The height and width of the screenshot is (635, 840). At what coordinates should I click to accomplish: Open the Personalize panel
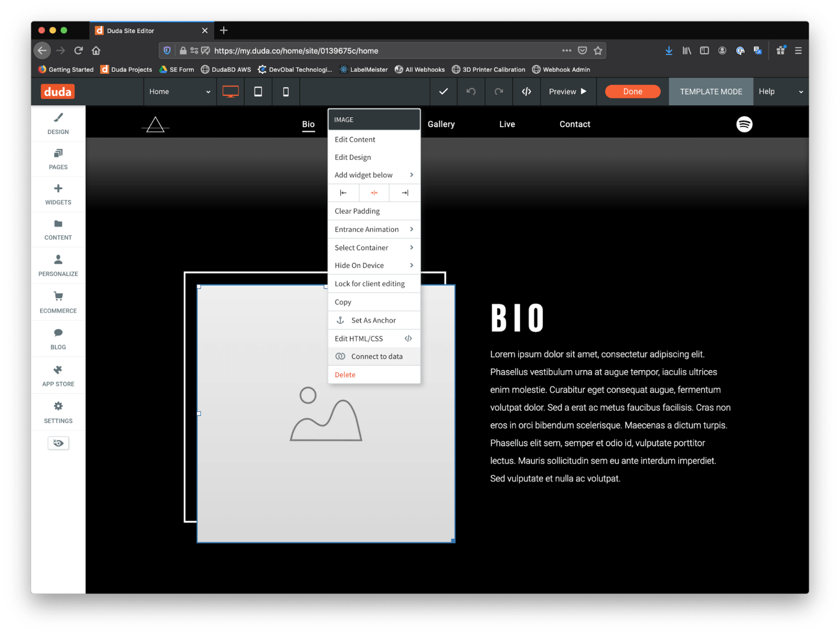[x=58, y=266]
